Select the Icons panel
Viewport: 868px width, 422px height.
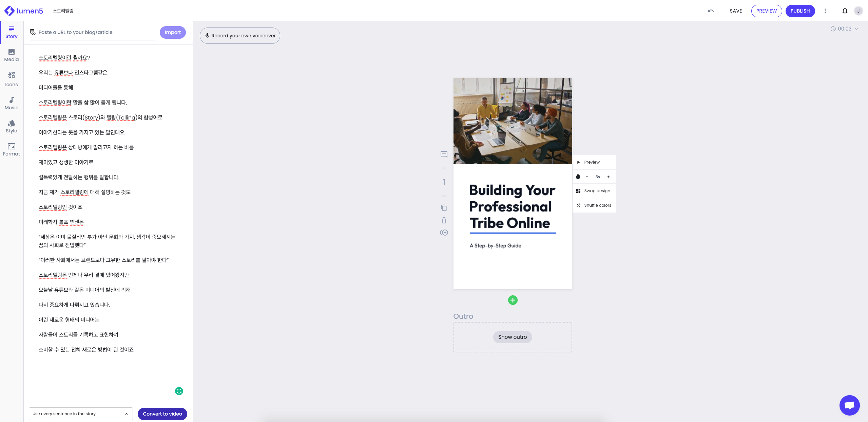coord(11,80)
